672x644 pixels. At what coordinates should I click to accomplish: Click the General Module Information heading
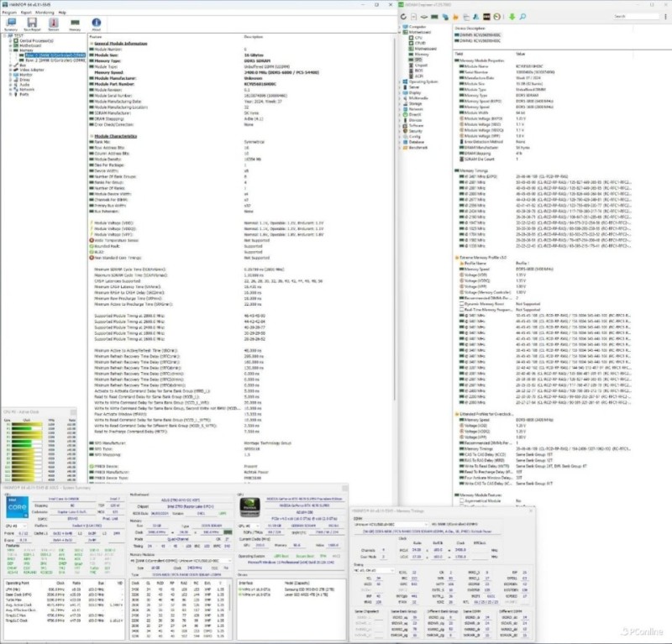[120, 44]
